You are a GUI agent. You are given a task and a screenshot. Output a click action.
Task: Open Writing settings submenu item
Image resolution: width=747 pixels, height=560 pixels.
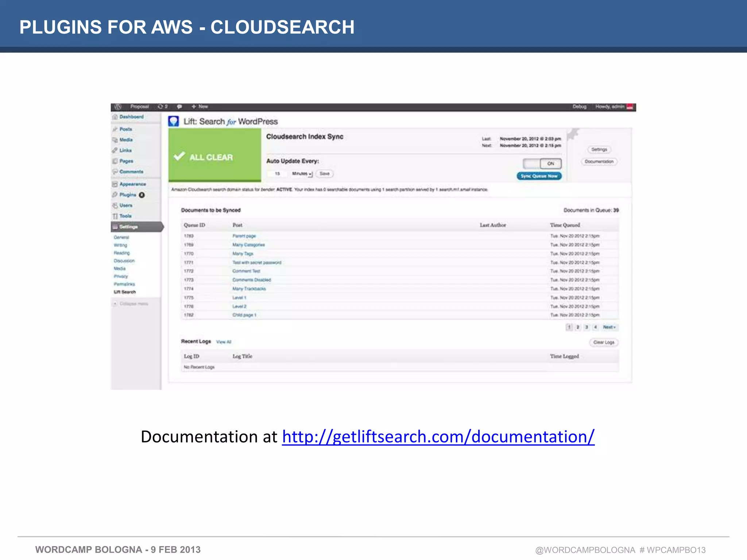[x=121, y=245]
